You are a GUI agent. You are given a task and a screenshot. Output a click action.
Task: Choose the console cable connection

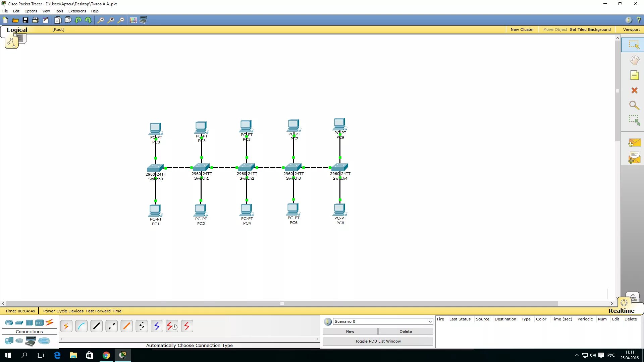point(82,326)
